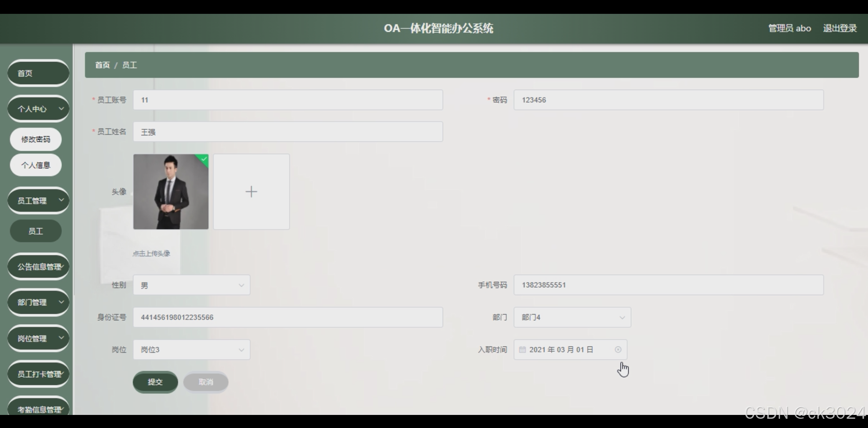
Task: Click the 岗位 combo box showing 岗位3
Action: [191, 349]
